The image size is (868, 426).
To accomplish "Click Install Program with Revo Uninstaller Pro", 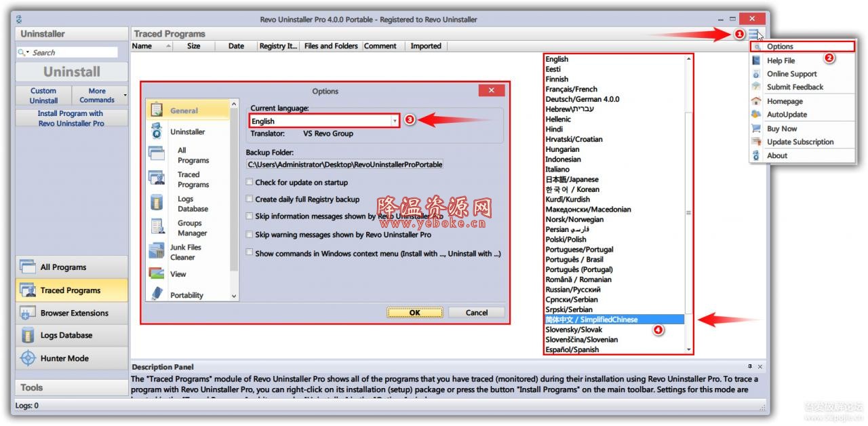I will coord(71,118).
